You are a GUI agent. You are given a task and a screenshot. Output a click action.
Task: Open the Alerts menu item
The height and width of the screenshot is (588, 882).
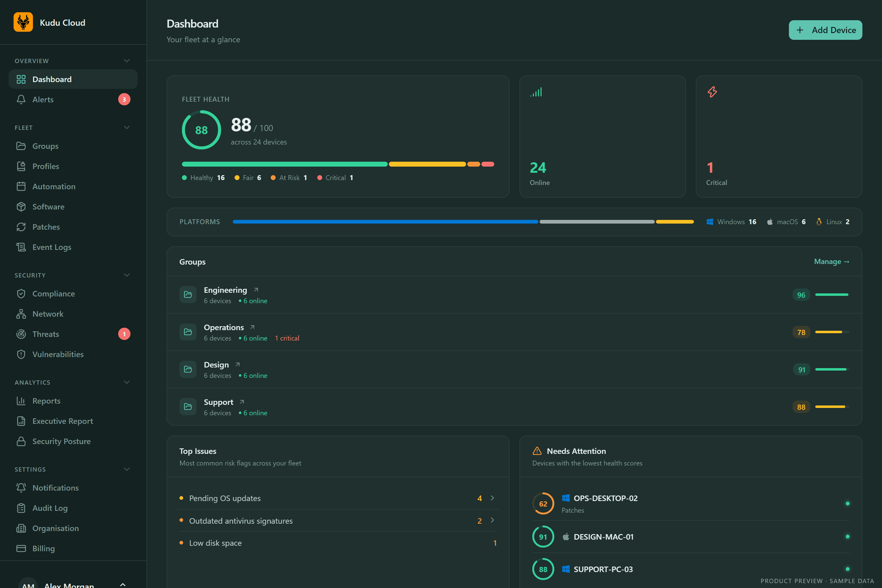[73, 99]
